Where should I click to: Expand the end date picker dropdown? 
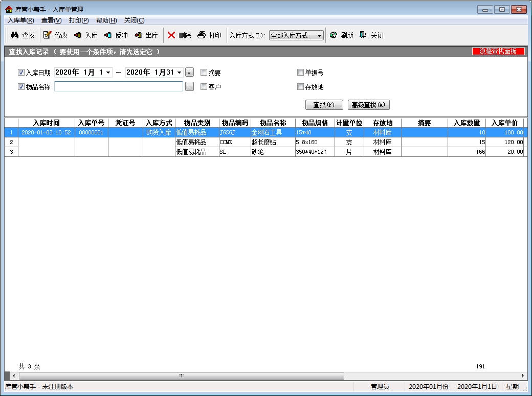(179, 73)
